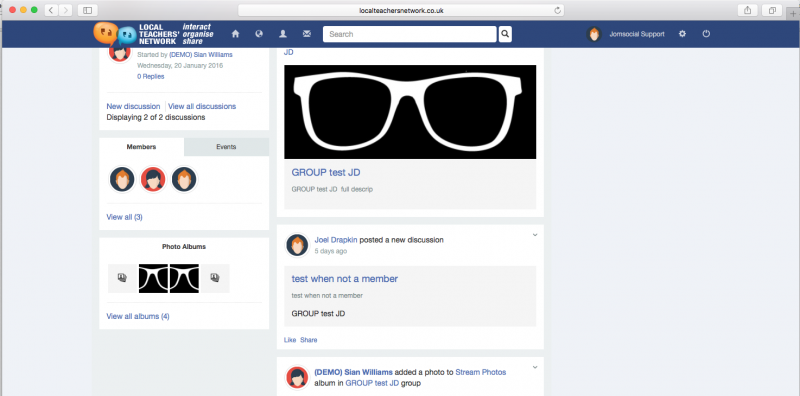Click Jomsocial Support username
Viewport: 800px width, 396px height.
[637, 34]
